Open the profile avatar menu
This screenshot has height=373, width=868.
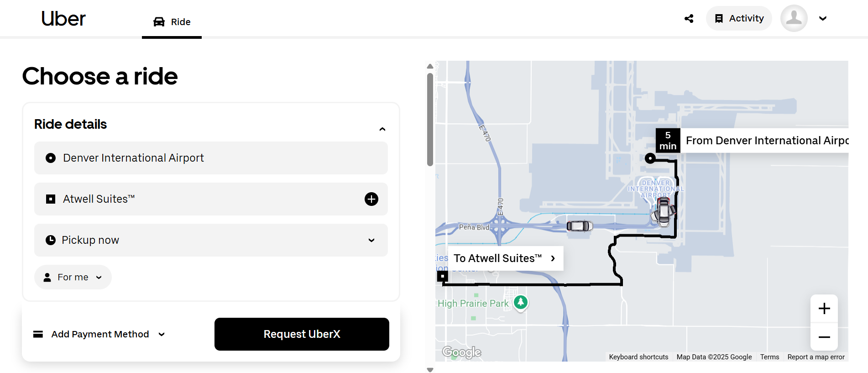pos(794,19)
